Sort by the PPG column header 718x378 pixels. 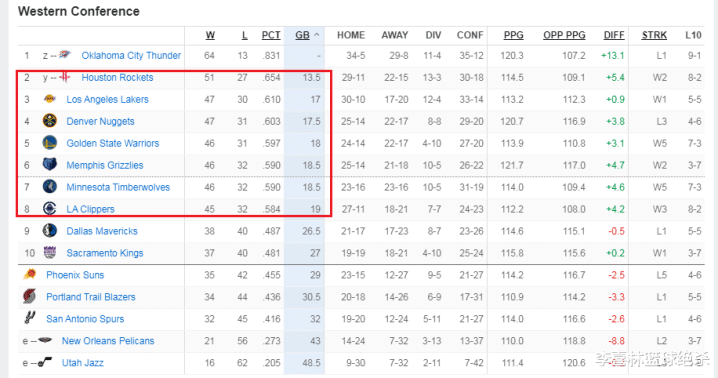pos(513,35)
